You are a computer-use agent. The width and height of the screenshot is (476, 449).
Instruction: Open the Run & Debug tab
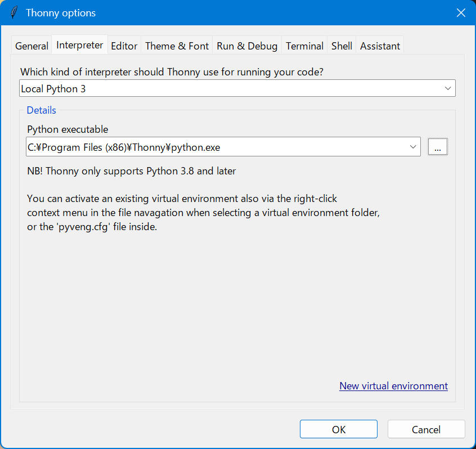(247, 46)
